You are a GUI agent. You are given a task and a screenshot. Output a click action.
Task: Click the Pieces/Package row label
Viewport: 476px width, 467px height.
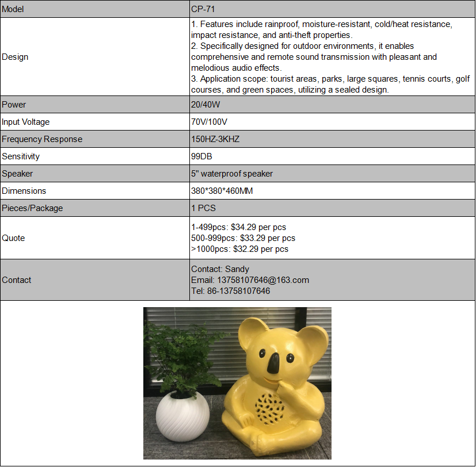(x=29, y=208)
